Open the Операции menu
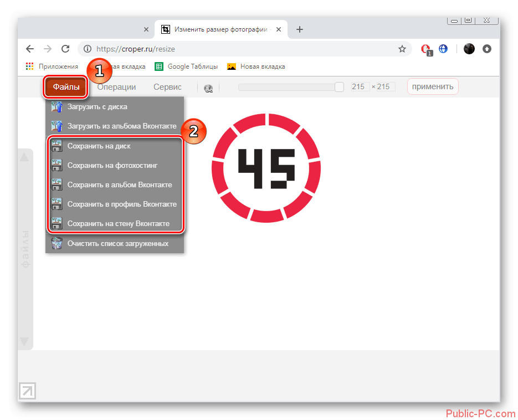This screenshot has height=420, width=518. [x=116, y=87]
